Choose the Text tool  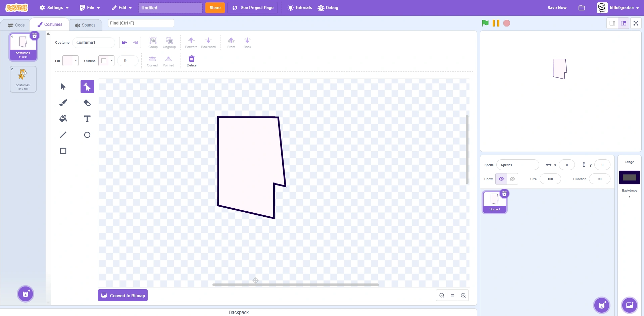[x=87, y=119]
